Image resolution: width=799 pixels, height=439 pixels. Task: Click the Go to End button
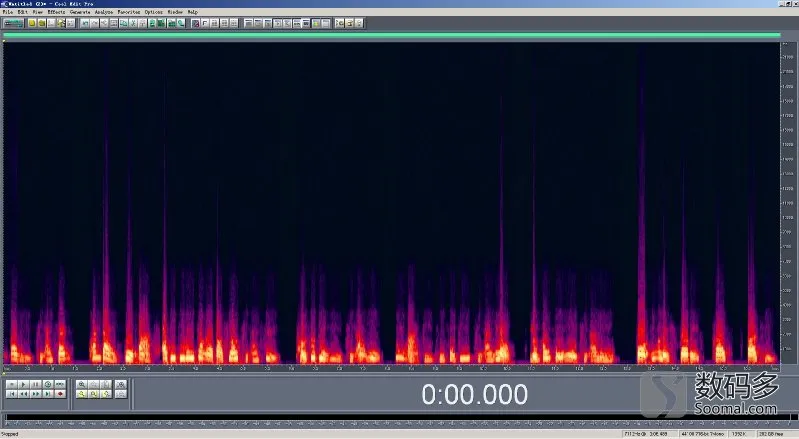click(48, 394)
